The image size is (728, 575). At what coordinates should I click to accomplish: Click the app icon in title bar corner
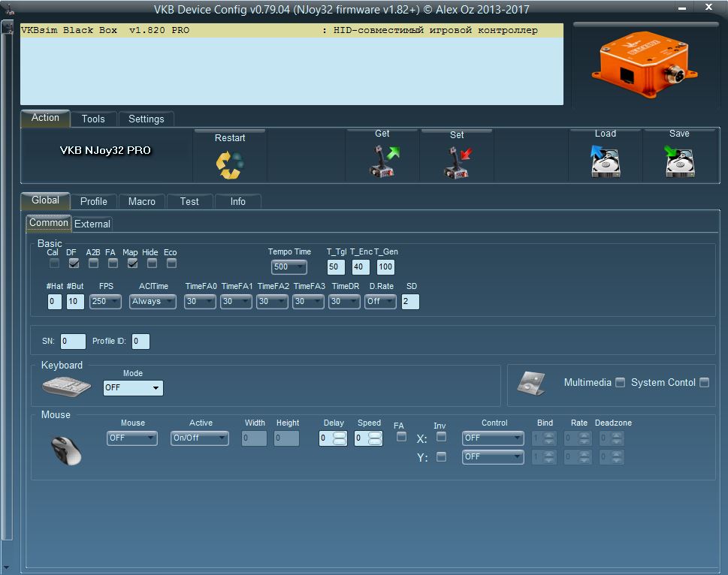pos(9,8)
